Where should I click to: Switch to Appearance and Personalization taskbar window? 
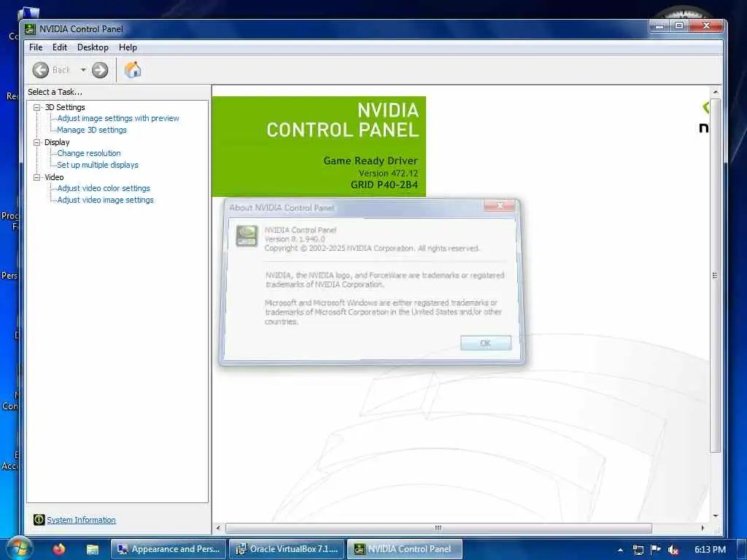point(169,549)
